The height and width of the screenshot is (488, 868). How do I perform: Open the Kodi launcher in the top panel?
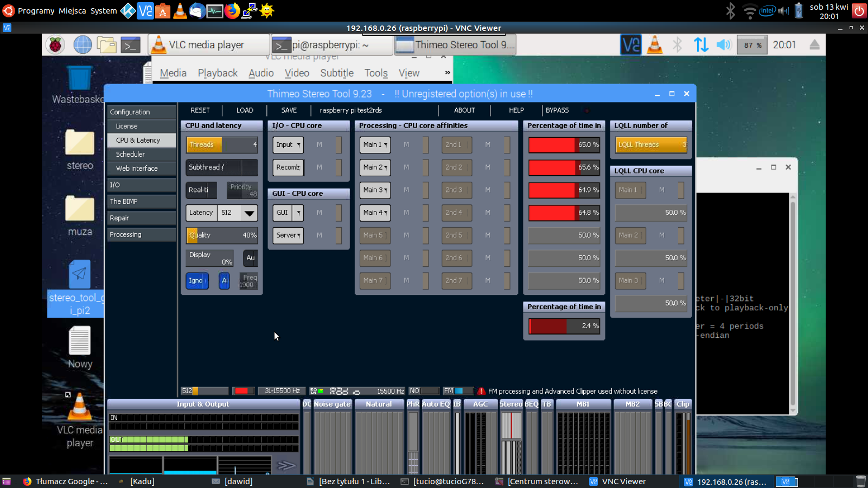[128, 10]
